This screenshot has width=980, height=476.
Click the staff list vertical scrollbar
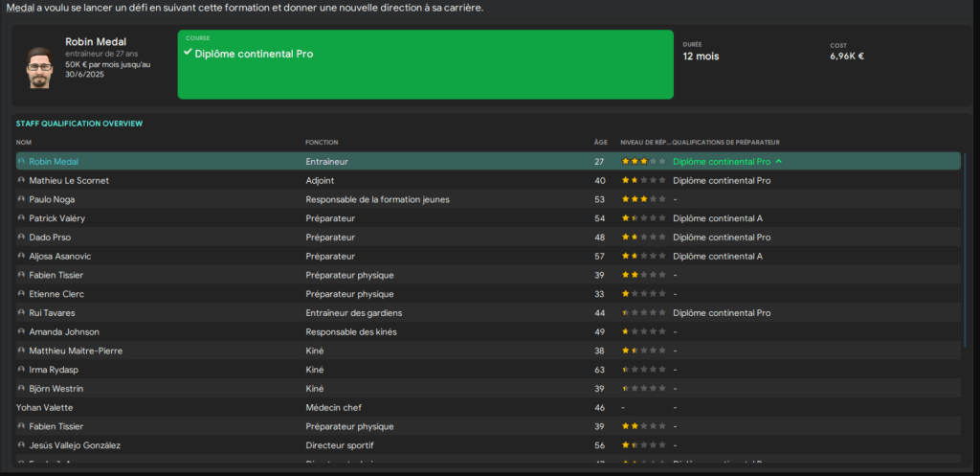pos(965,249)
